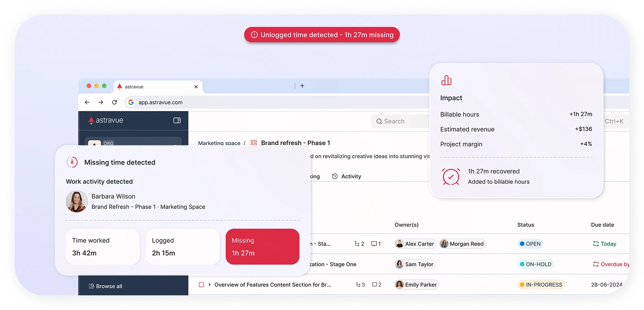
Task: Open the IN-PROGRESS status chip
Action: pyautogui.click(x=541, y=285)
